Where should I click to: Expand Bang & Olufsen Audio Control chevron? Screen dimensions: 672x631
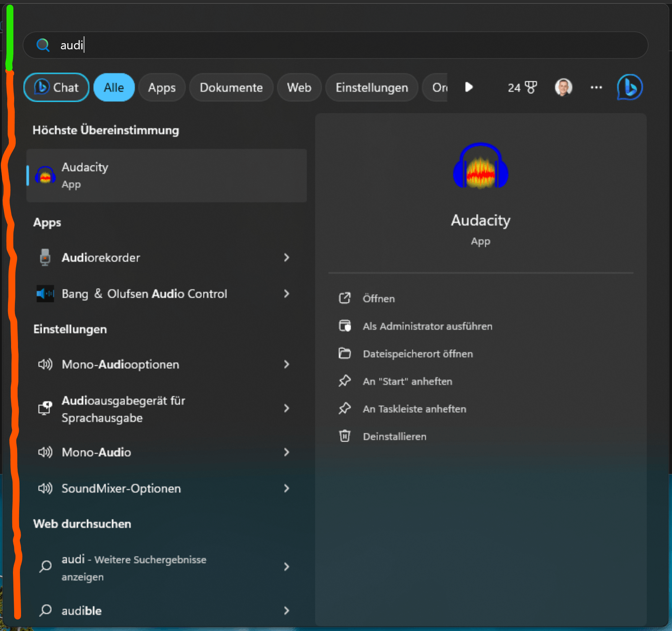(x=287, y=294)
